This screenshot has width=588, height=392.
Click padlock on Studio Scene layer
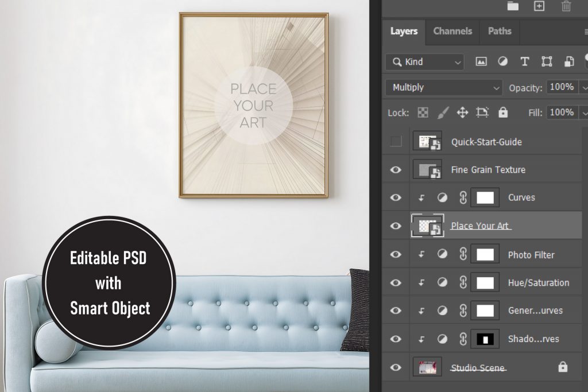[x=563, y=367]
